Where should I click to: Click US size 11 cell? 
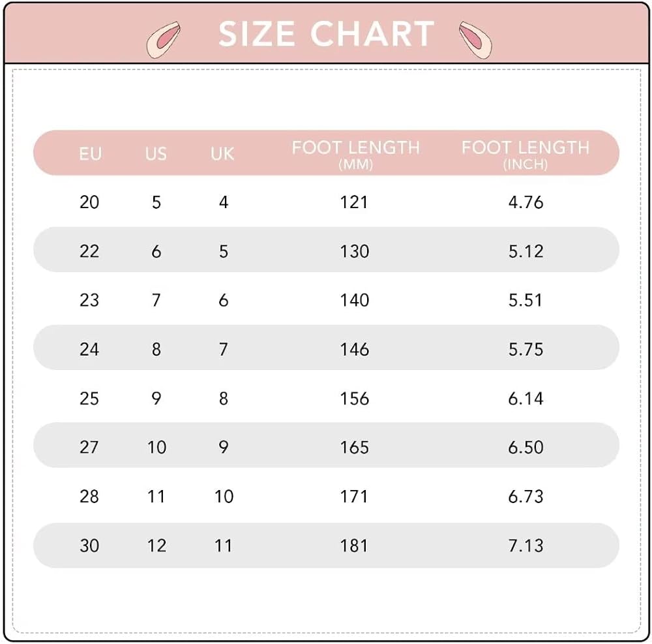(x=156, y=496)
